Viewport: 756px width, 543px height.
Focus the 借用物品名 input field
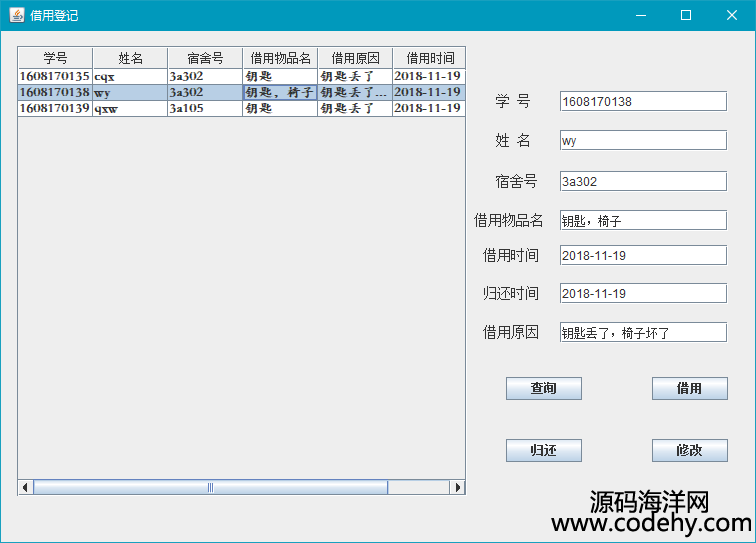click(x=643, y=220)
